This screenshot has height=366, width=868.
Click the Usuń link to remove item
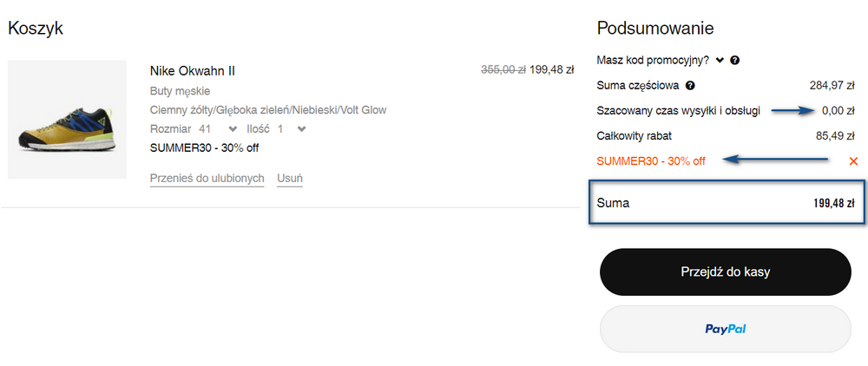(x=290, y=179)
